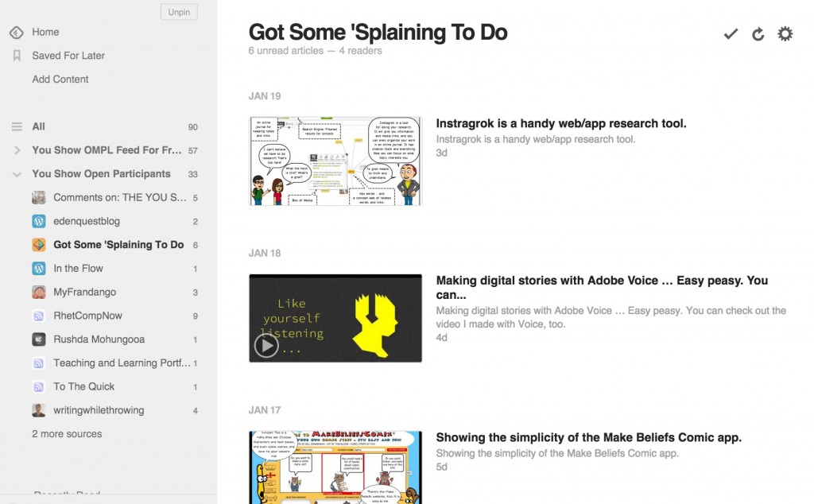Click the Make Beliefs Comix thumbnail
The width and height of the screenshot is (814, 504).
335,467
